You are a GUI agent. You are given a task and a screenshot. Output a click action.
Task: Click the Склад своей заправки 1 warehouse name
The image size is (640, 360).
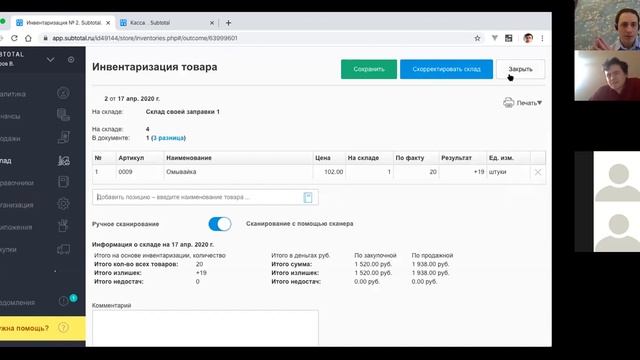click(x=183, y=111)
